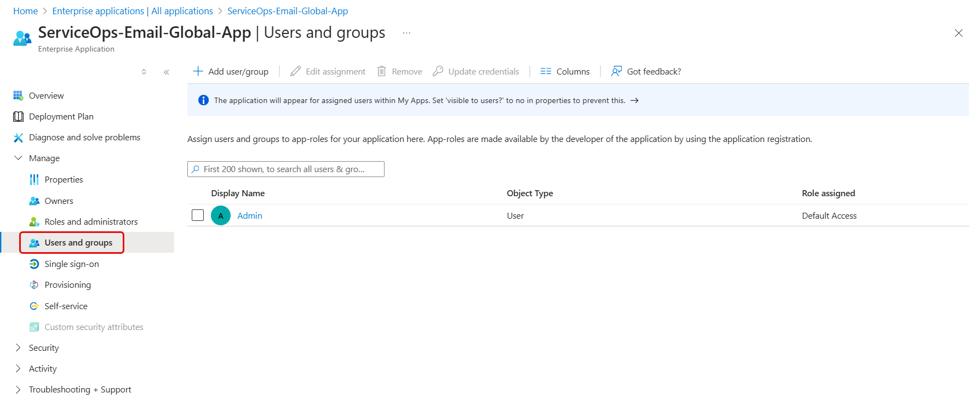Click the Diagnose and solve problems wrench icon

[x=18, y=138]
